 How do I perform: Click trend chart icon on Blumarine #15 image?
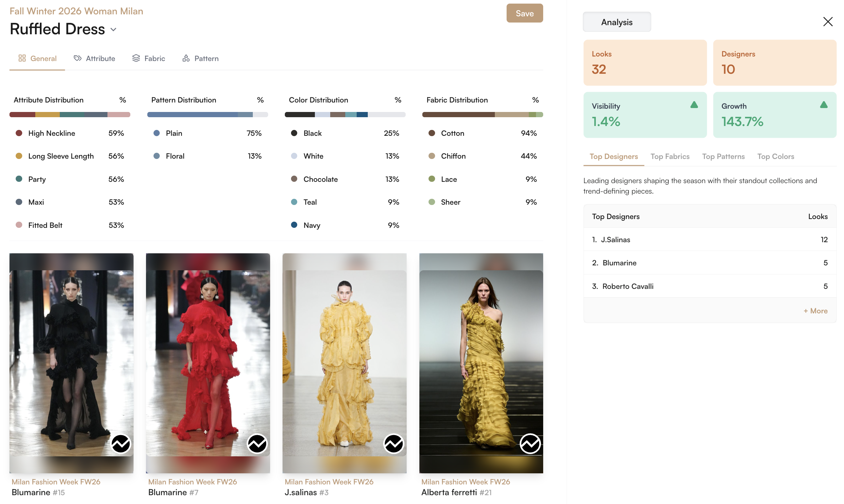click(x=121, y=444)
